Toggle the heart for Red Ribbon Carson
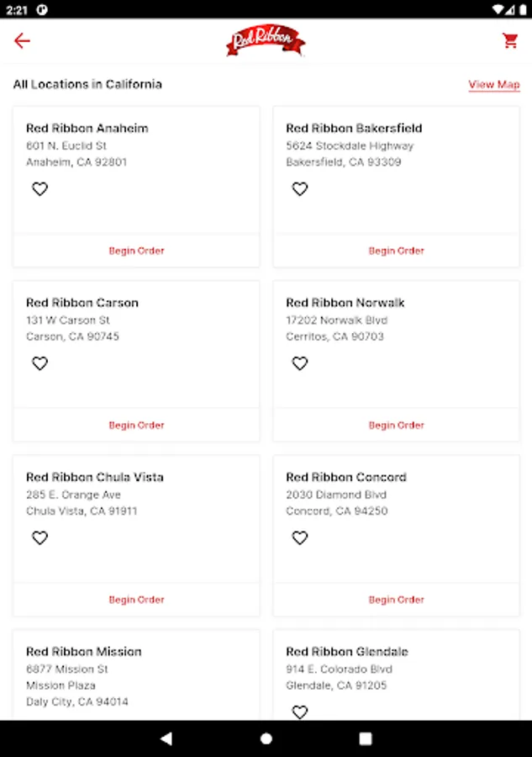 (40, 363)
